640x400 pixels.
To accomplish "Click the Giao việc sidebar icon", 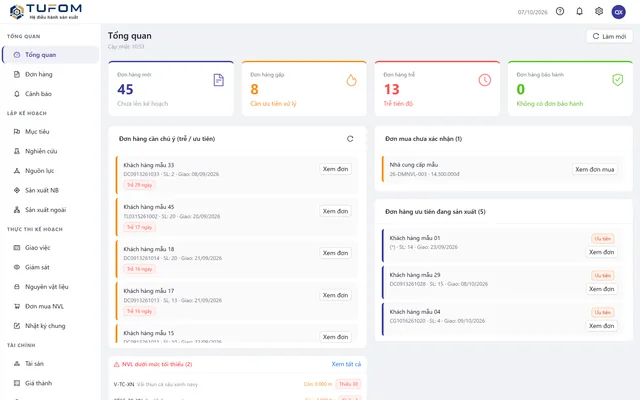I will coord(17,248).
